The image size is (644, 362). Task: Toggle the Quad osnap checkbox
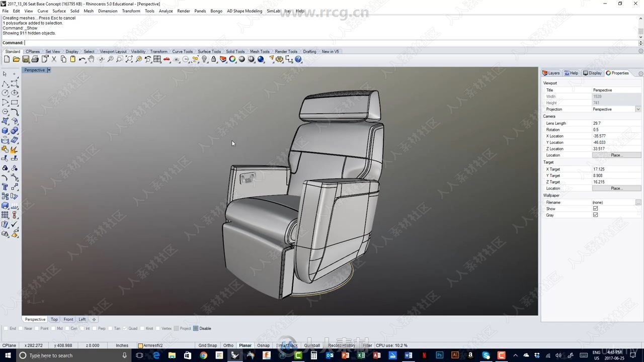[x=125, y=328]
